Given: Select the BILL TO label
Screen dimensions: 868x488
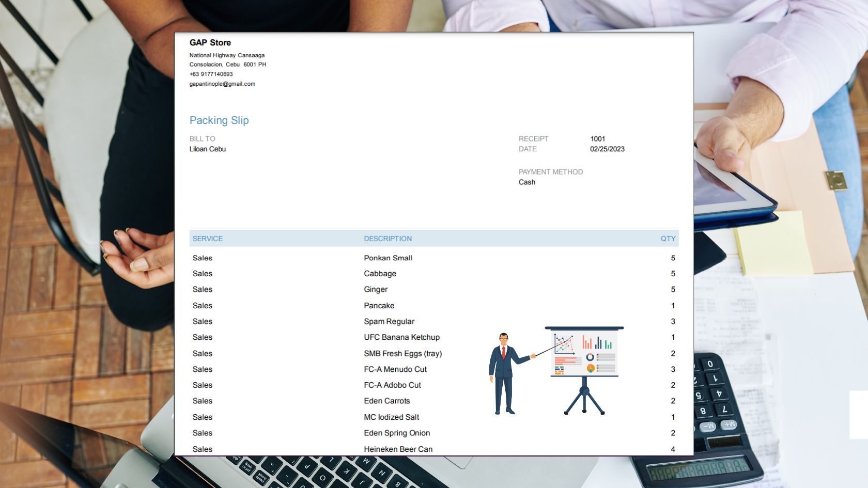Looking at the screenshot, I should [x=202, y=139].
